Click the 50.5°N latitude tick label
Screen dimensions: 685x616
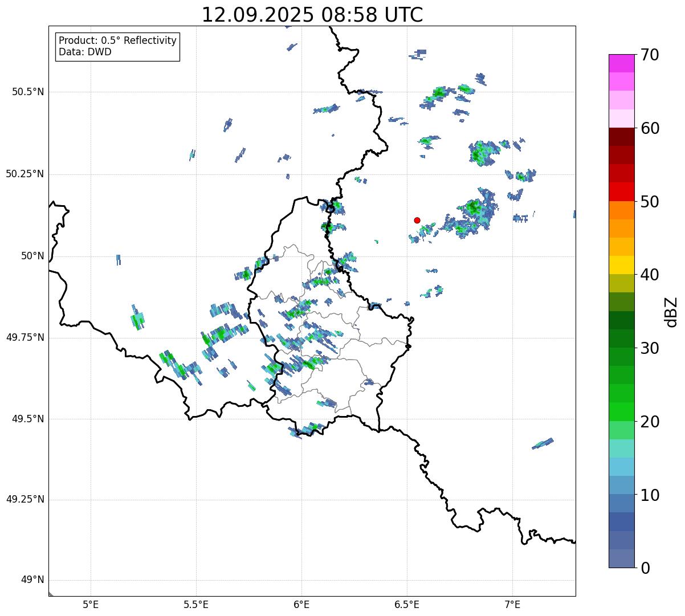click(28, 92)
